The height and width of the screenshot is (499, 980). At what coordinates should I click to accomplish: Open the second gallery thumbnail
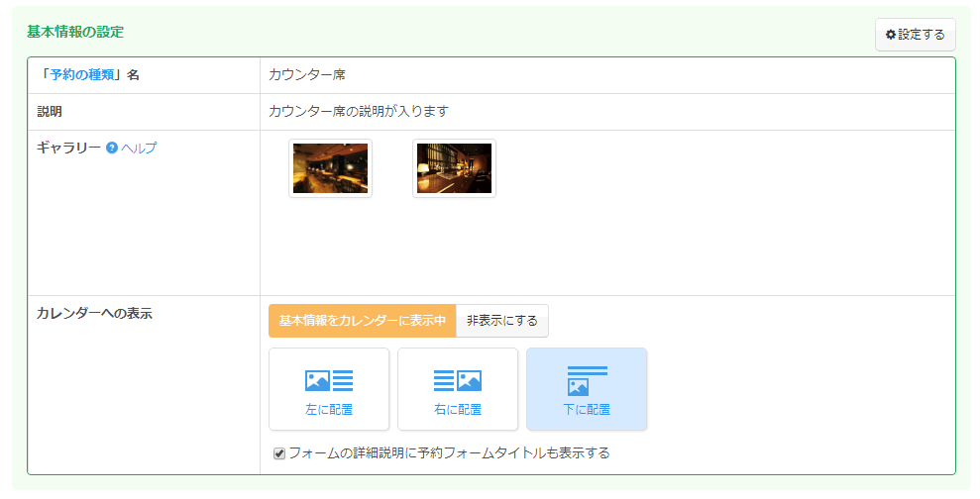pyautogui.click(x=454, y=168)
